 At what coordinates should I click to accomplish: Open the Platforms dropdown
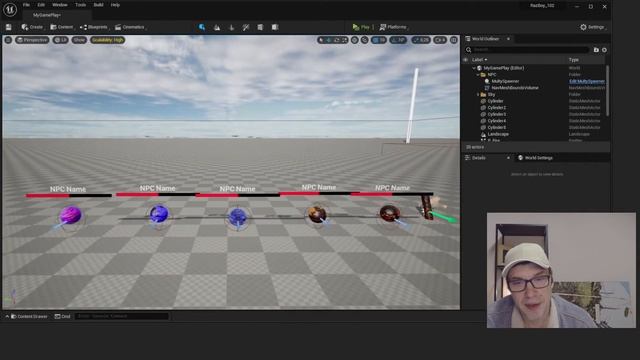[393, 27]
